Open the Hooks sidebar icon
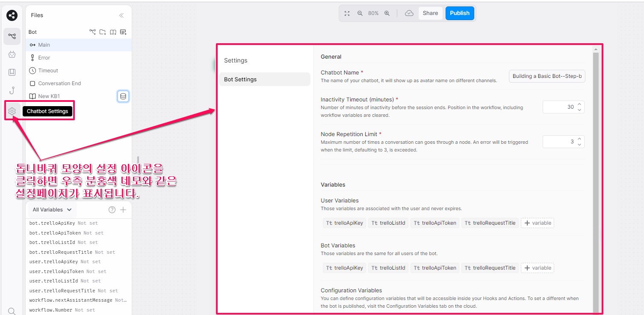The image size is (644, 315). pyautogui.click(x=12, y=90)
